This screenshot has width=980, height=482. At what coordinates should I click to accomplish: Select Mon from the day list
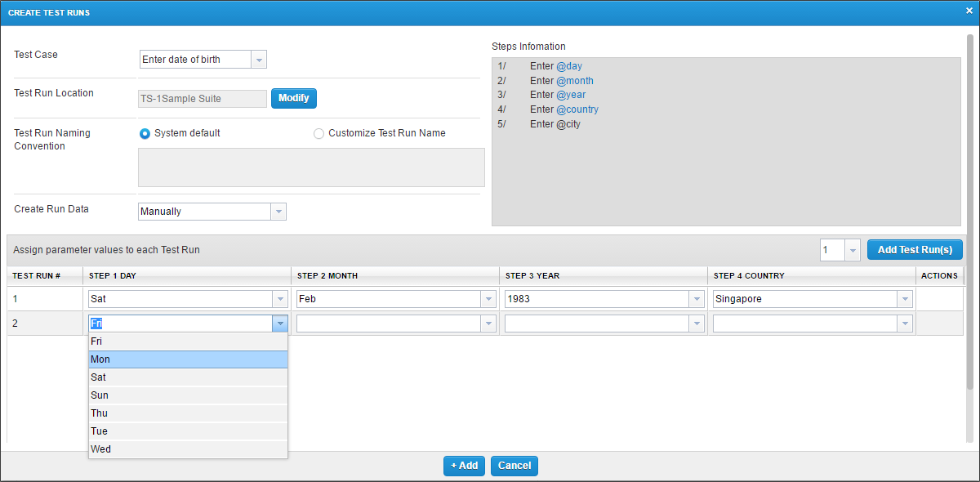coord(188,359)
